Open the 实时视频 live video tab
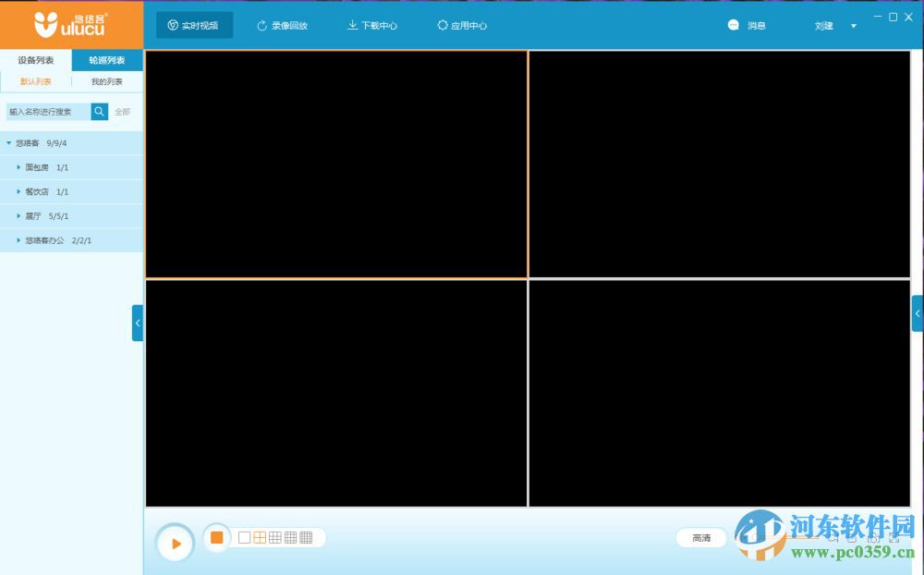The image size is (924, 575). tap(194, 25)
